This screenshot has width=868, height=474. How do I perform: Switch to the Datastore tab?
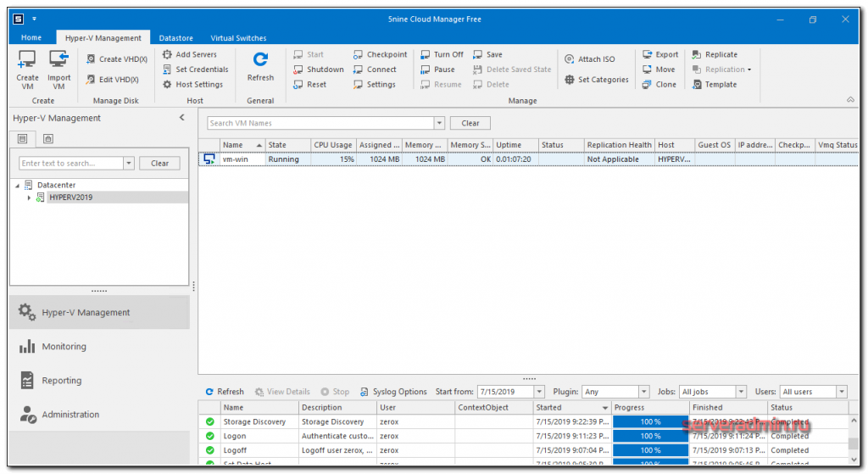click(176, 38)
